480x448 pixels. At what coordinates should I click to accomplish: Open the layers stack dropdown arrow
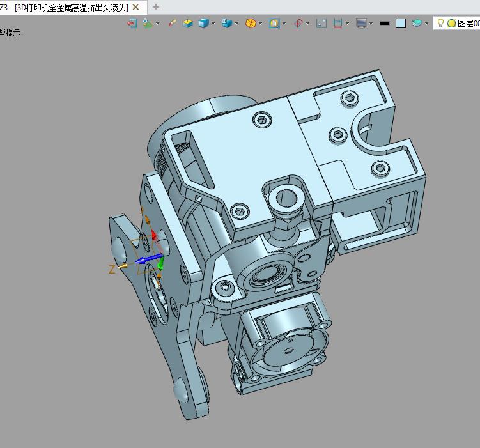(426, 23)
